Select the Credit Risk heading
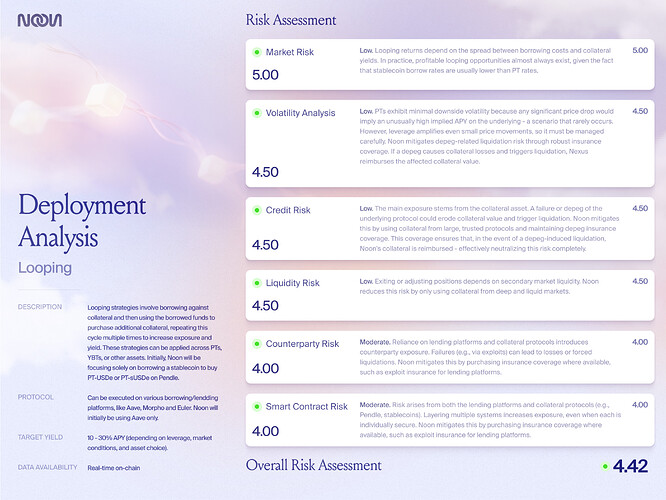666x500 pixels. (288, 210)
